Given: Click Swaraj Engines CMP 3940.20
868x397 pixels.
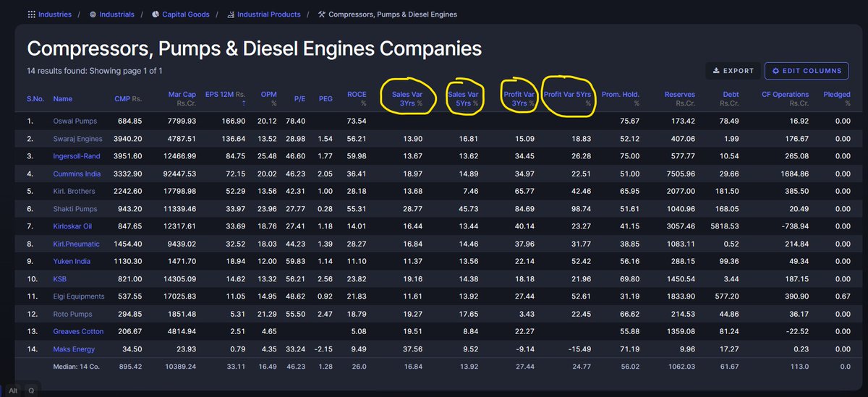Looking at the screenshot, I should [x=128, y=138].
